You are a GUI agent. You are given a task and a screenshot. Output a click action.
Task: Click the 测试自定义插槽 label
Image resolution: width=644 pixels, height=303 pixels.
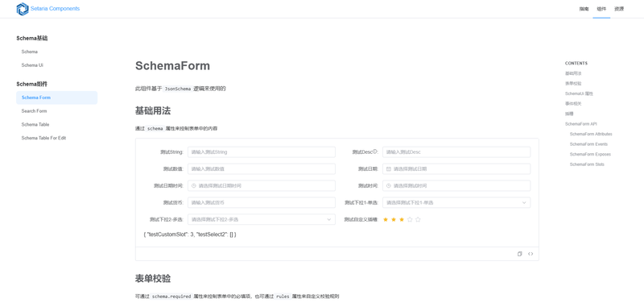click(x=361, y=219)
